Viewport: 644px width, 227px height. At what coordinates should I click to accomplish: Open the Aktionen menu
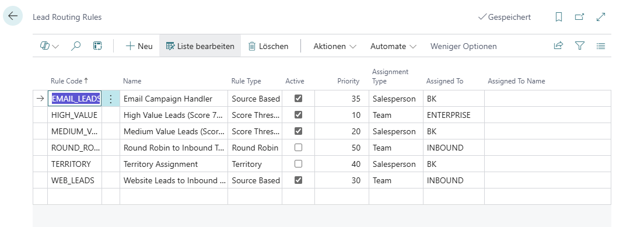pos(335,47)
